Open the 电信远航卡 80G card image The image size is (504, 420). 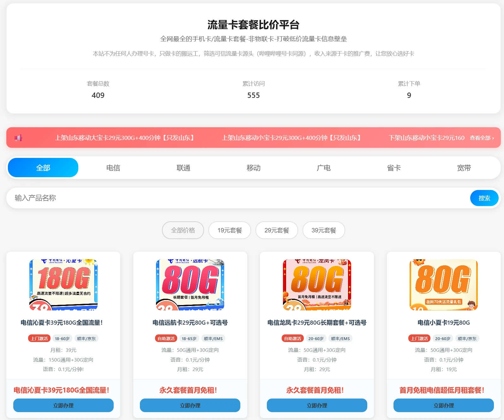pyautogui.click(x=190, y=285)
